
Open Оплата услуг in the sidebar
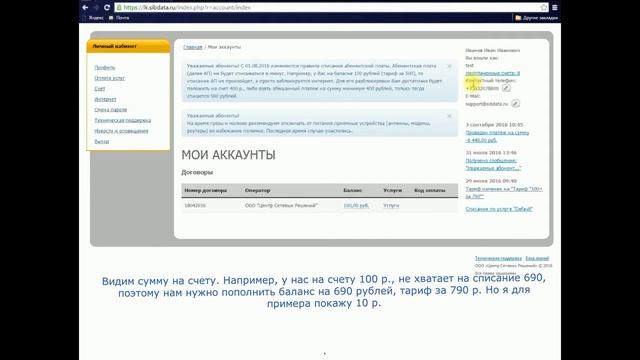coord(109,78)
